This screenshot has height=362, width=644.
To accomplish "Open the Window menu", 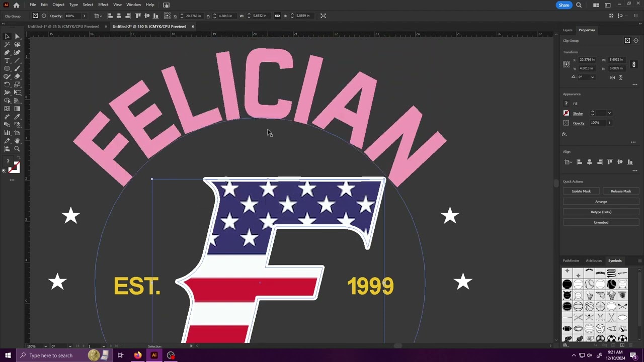I will (x=133, y=5).
